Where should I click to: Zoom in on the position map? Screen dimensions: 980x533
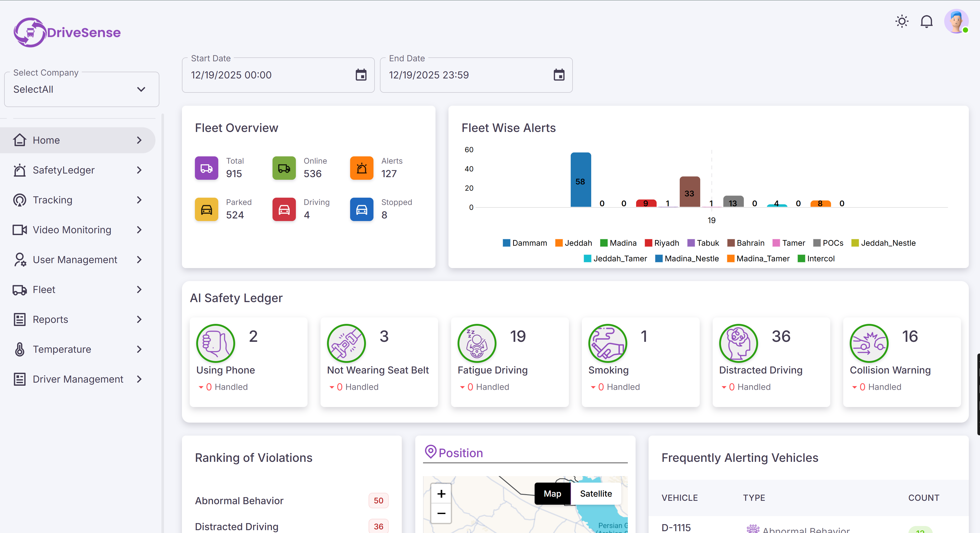pyautogui.click(x=441, y=494)
